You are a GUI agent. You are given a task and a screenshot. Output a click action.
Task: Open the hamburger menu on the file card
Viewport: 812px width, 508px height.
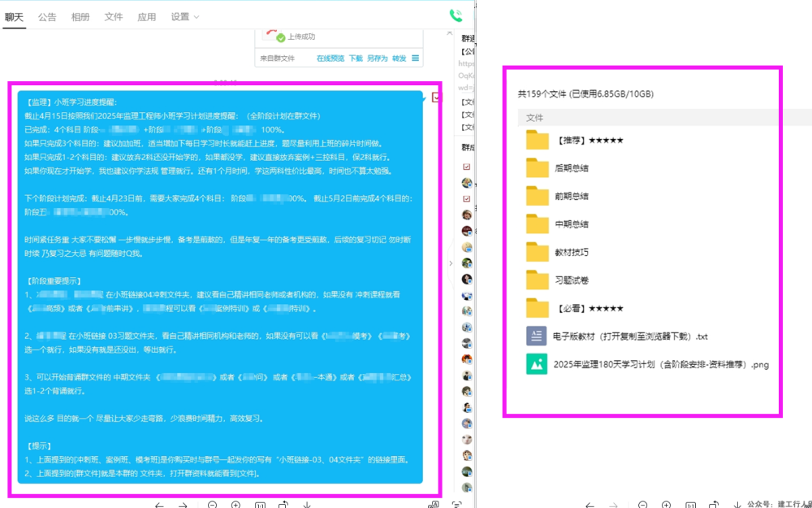[x=415, y=58]
